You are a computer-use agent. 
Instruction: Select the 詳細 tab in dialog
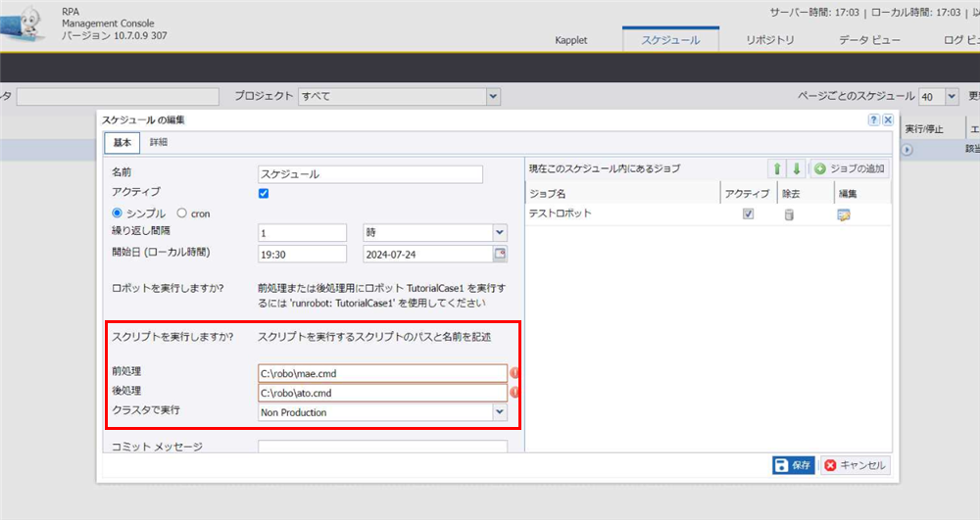click(158, 142)
